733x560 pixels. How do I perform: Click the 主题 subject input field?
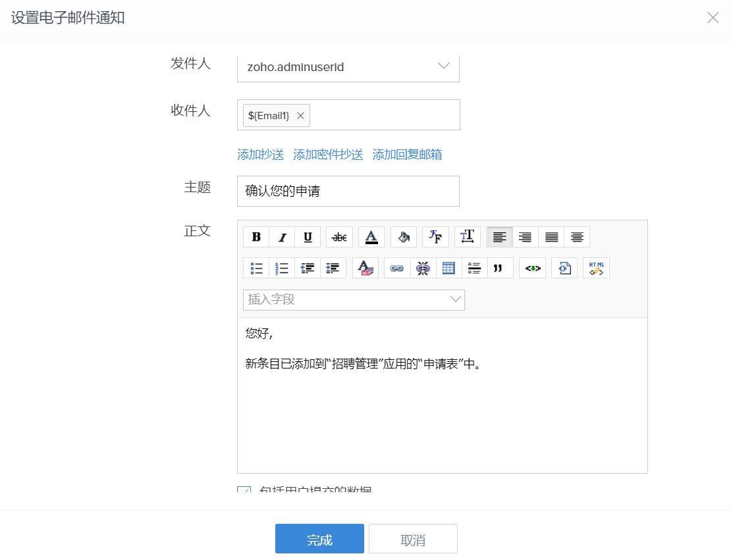348,191
